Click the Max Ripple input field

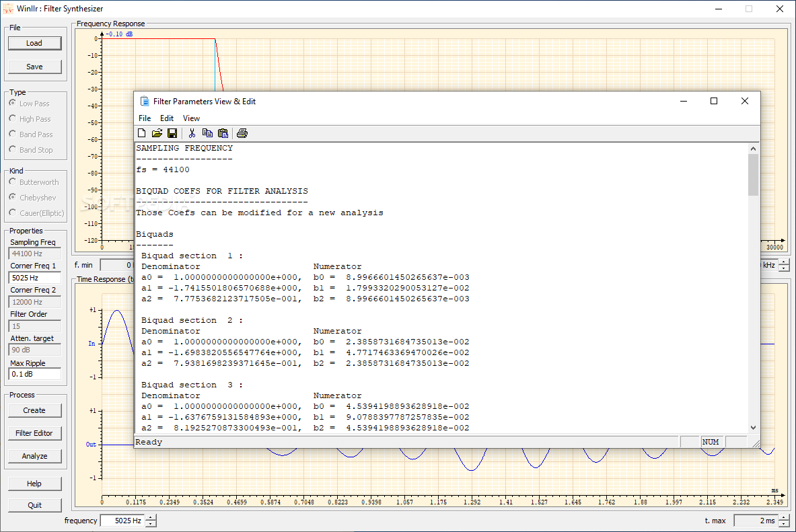pos(35,374)
